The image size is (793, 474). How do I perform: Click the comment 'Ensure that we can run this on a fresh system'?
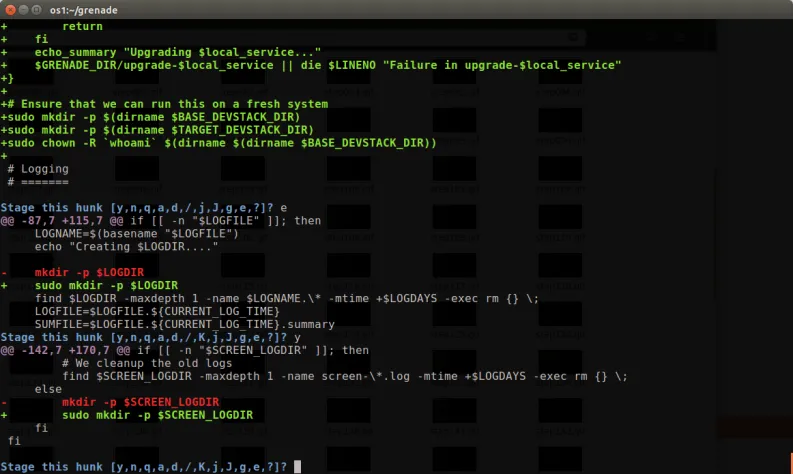pyautogui.click(x=164, y=104)
